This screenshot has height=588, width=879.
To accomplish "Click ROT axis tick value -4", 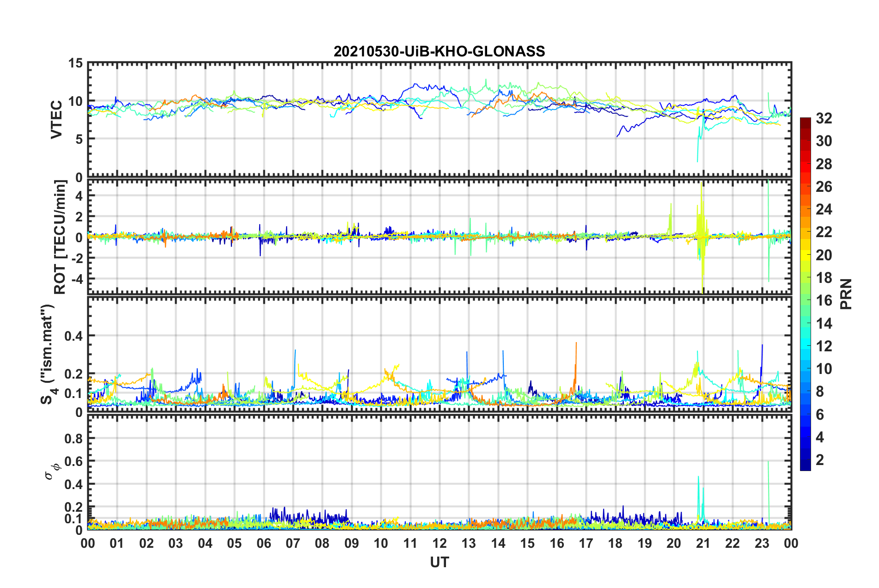I will tap(76, 279).
